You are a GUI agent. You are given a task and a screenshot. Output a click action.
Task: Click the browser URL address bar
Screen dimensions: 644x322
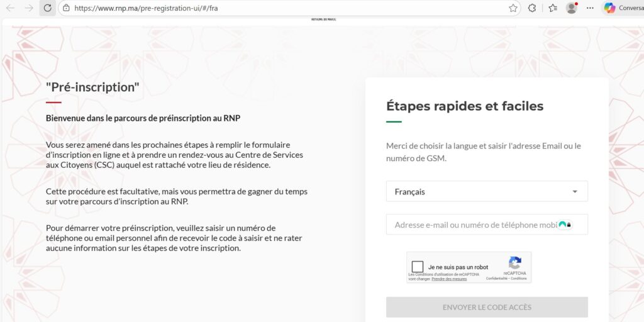click(283, 8)
